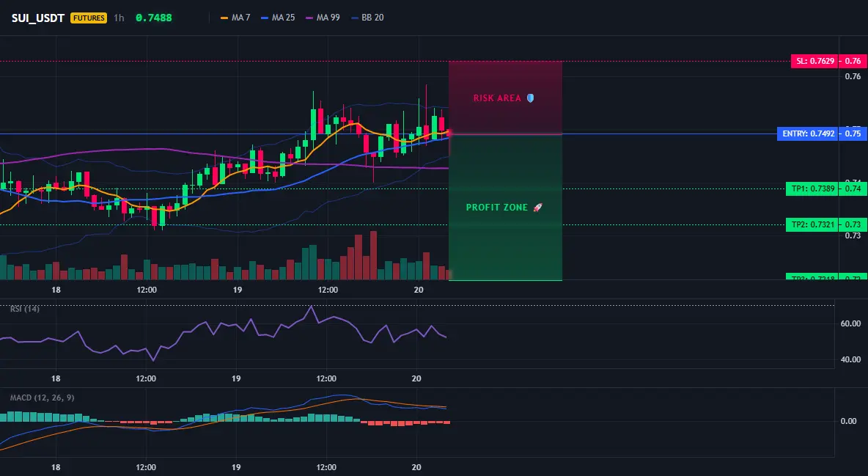This screenshot has height=476, width=868.
Task: Click the green TP2: 0.7321 price tag
Action: tap(812, 224)
